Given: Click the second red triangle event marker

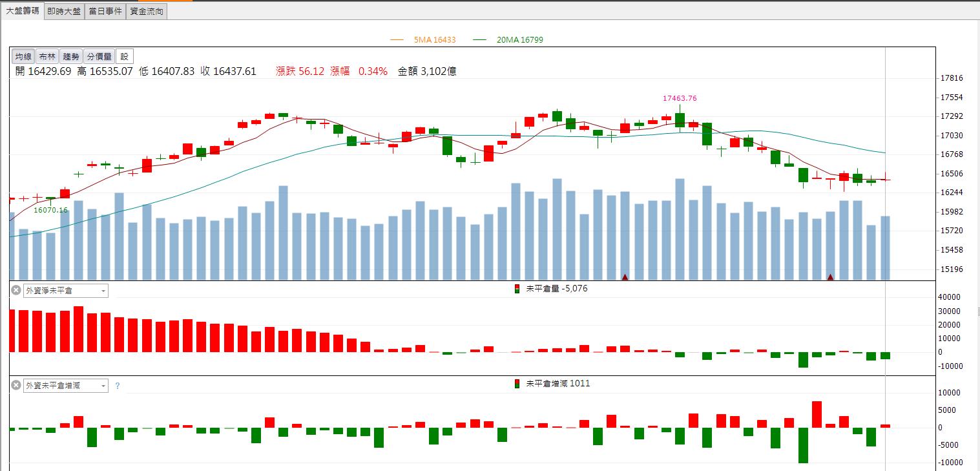Looking at the screenshot, I should (x=830, y=277).
